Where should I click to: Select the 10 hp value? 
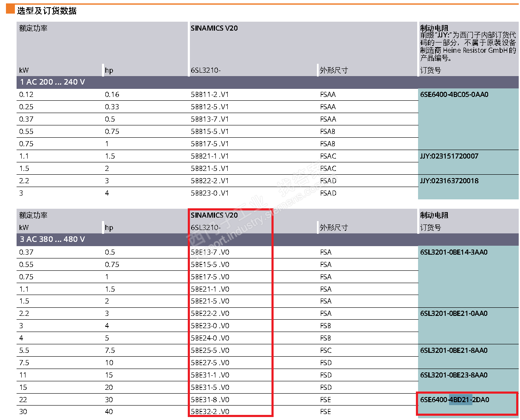click(x=109, y=363)
